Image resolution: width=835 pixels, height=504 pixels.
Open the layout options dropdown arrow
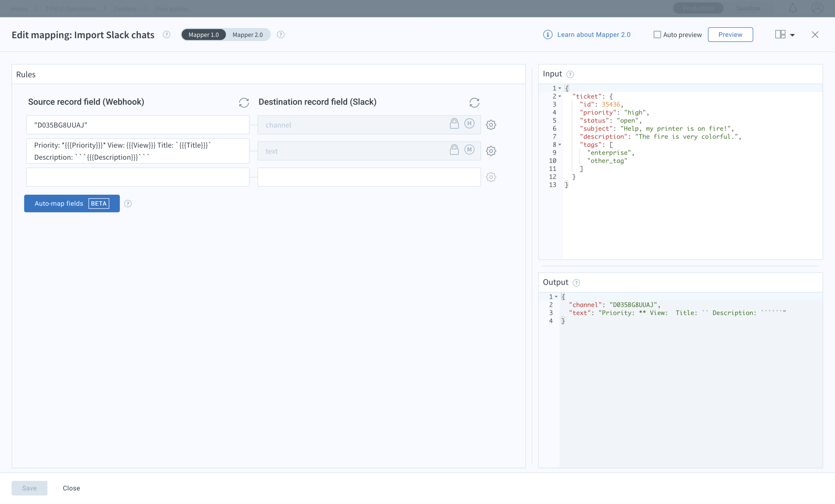pos(792,35)
